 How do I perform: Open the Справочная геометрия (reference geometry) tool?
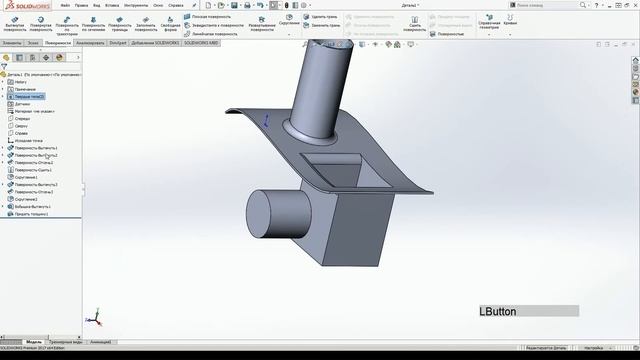click(x=489, y=21)
